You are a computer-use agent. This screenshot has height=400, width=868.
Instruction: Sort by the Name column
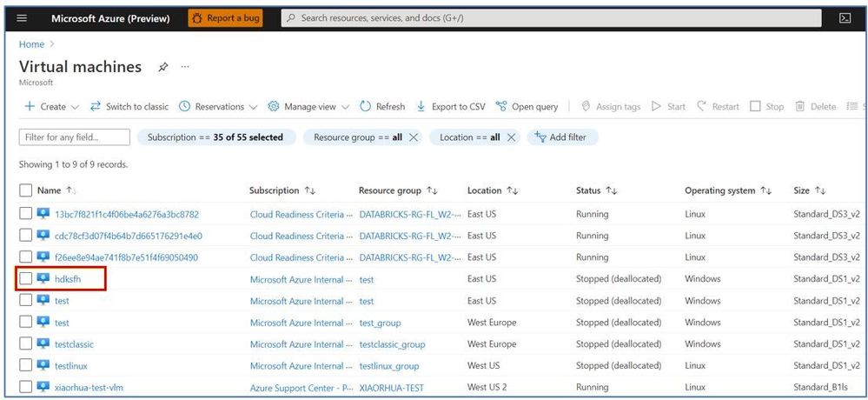55,190
